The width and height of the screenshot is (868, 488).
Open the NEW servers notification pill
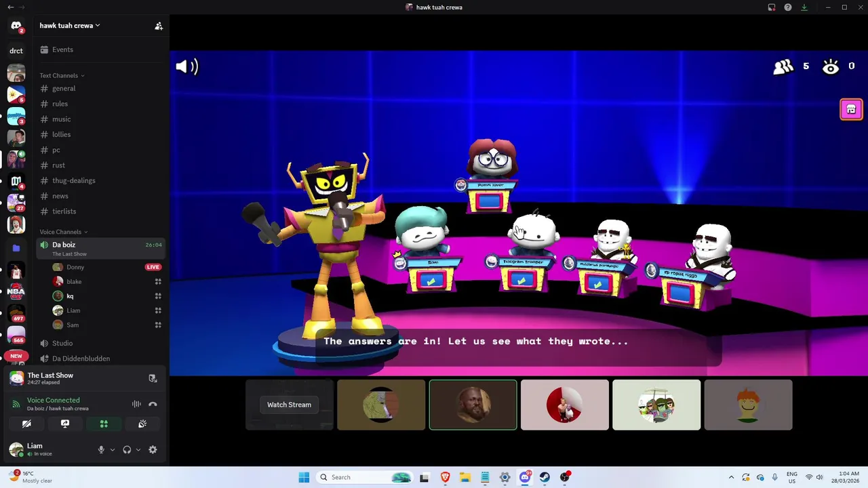[16, 356]
